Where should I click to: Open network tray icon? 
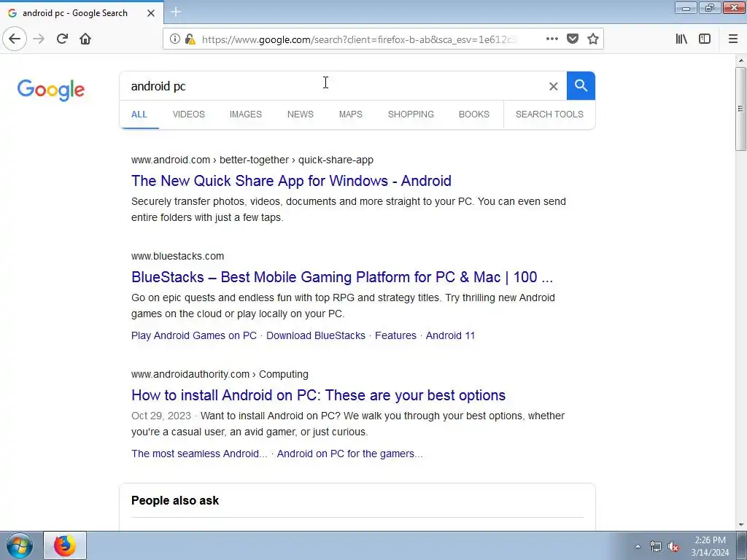click(656, 546)
